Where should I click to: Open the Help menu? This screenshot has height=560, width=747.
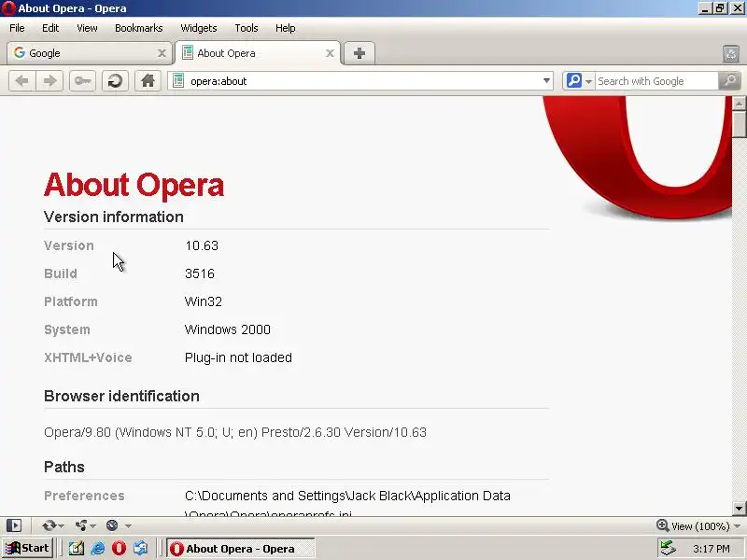286,28
